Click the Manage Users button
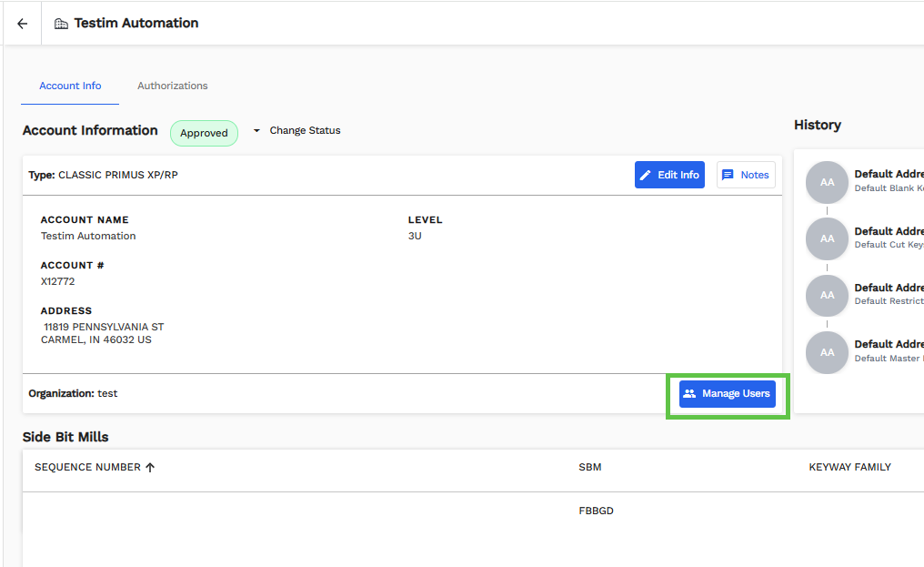The image size is (924, 567). tap(728, 394)
